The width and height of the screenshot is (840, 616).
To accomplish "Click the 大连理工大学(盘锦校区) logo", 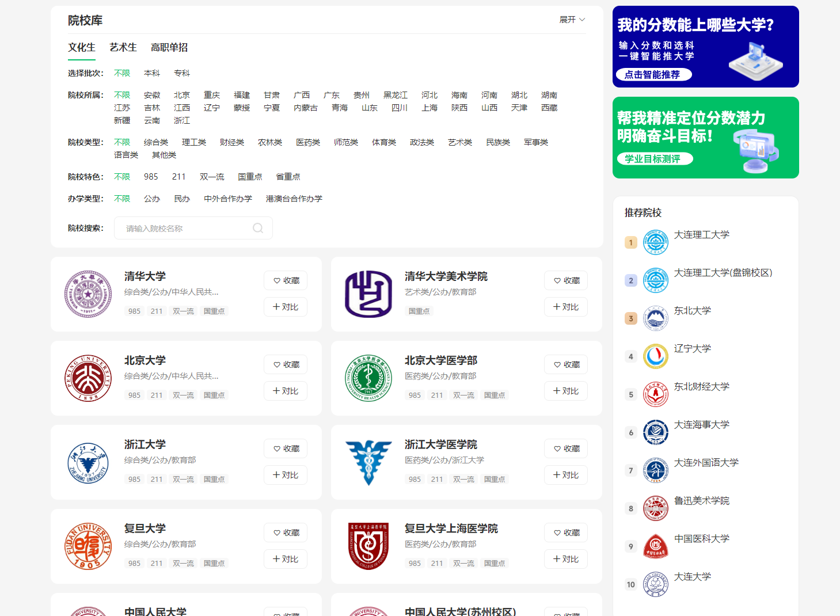I will point(656,280).
